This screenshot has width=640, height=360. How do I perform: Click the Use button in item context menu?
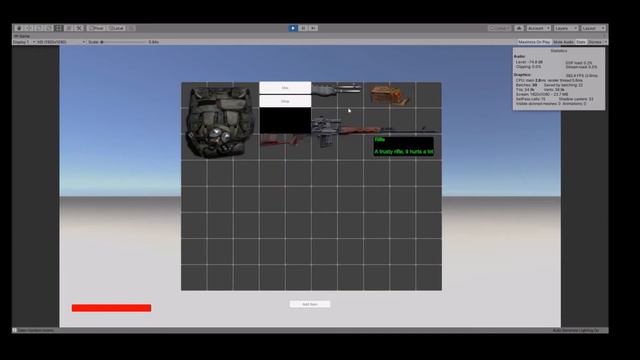[x=285, y=88]
